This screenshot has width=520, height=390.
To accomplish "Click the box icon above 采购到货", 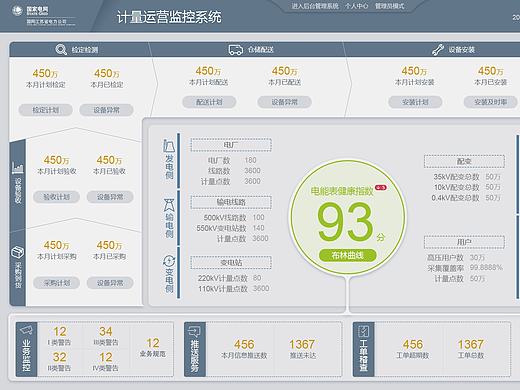I will (17, 252).
